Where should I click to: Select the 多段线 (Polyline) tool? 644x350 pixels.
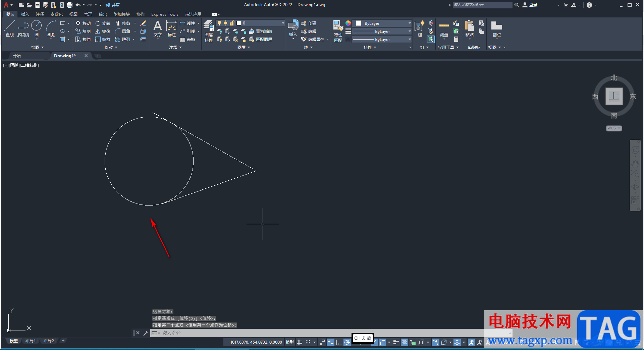(23, 28)
